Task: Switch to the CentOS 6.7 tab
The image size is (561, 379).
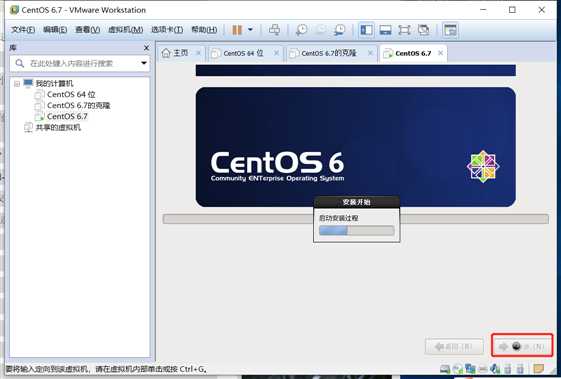Action: pos(413,53)
